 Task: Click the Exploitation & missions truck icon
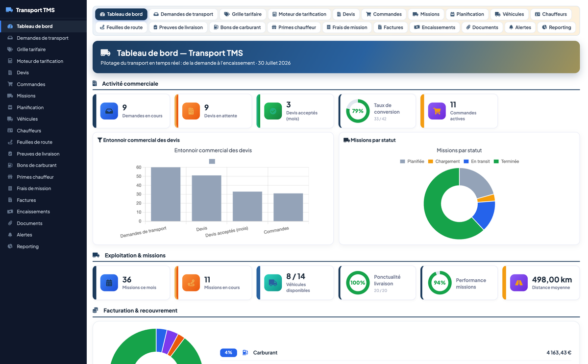coord(96,255)
